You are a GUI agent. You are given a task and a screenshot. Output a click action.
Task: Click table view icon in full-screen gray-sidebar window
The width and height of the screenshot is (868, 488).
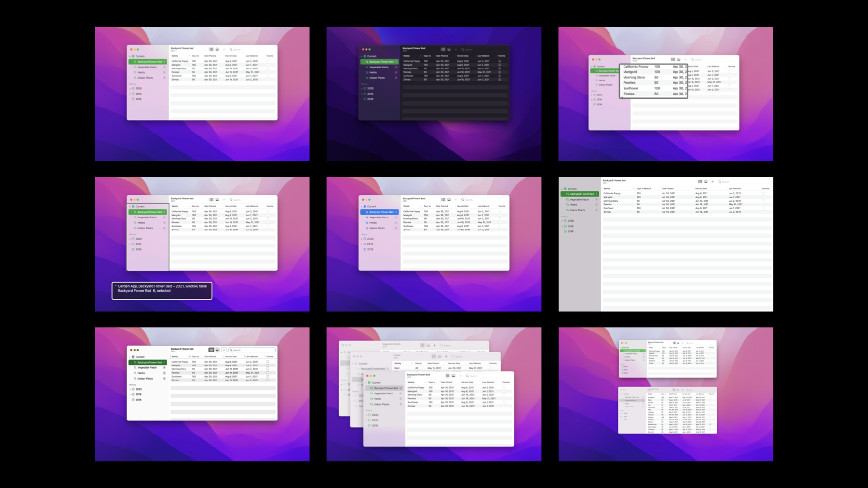point(700,182)
